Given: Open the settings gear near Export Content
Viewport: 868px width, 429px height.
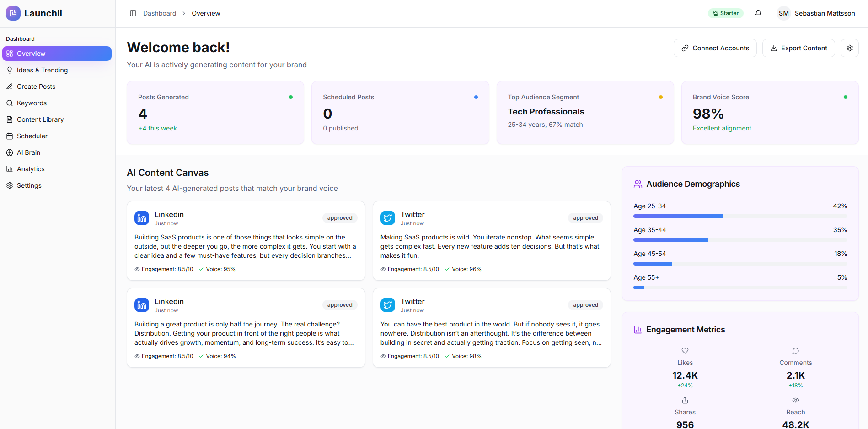Looking at the screenshot, I should [849, 48].
